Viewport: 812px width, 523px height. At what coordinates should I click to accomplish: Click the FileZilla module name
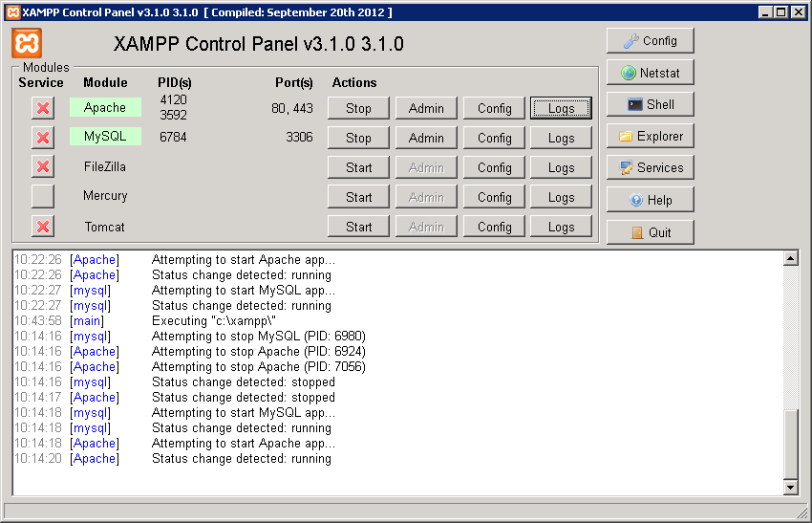point(105,166)
